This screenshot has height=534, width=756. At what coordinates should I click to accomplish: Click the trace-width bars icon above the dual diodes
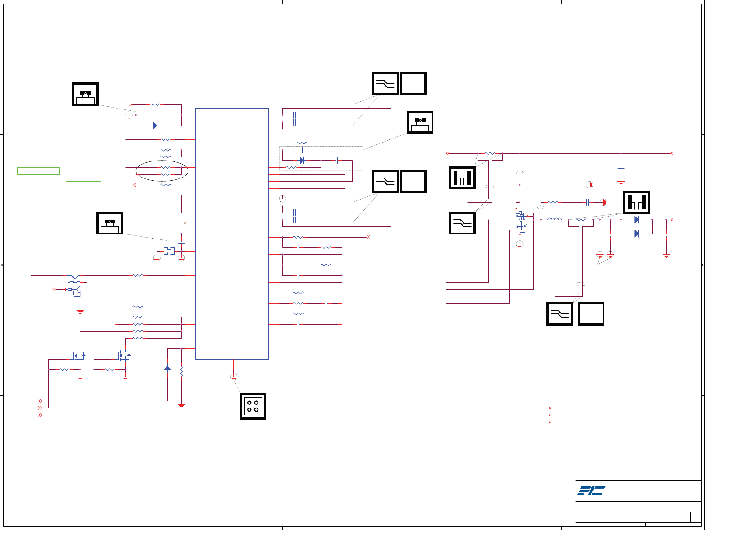(x=637, y=202)
